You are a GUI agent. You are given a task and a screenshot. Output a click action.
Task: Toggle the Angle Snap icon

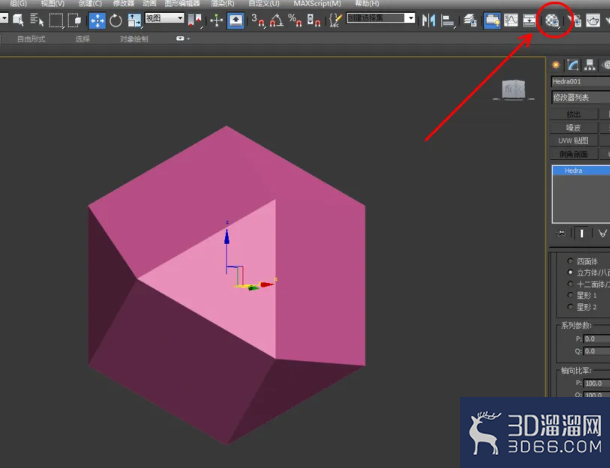276,20
